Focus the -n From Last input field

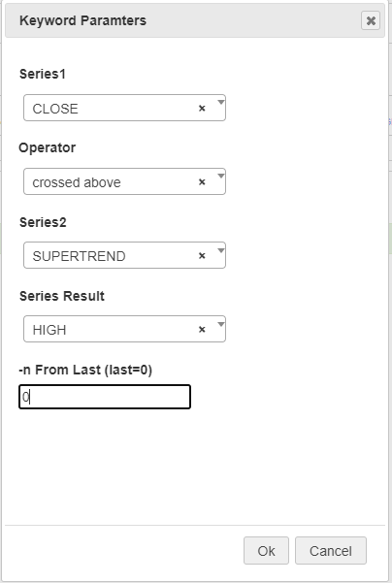(105, 397)
